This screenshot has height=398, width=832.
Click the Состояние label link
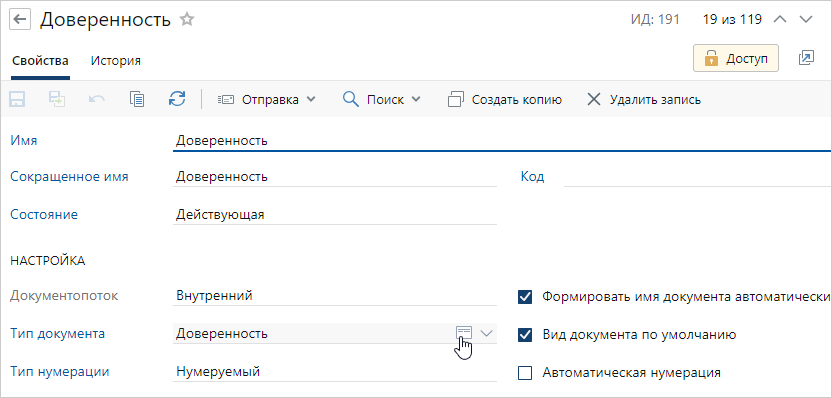(44, 215)
